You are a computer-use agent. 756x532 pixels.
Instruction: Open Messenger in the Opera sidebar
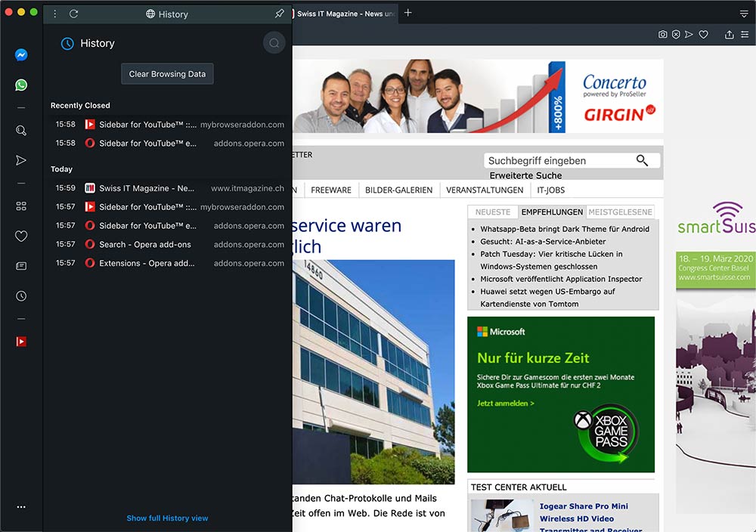tap(20, 55)
